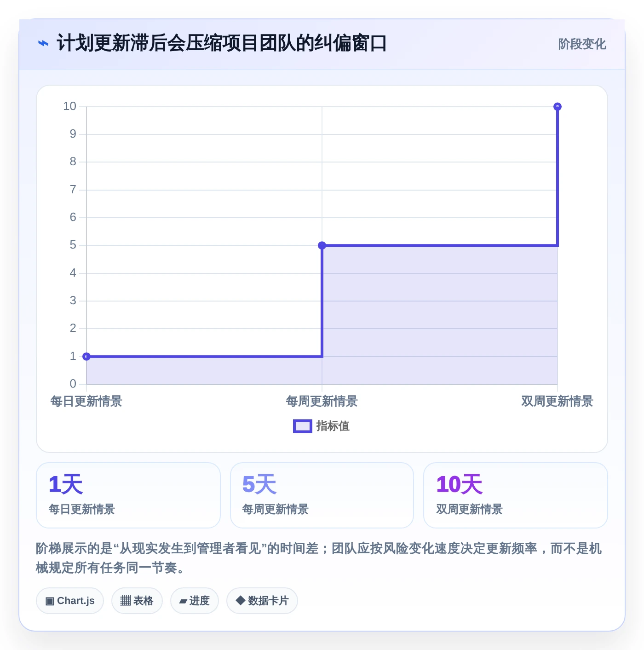Click the card title 计划更新滞后会压缩项目团队的纠偏窗口
644x650 pixels.
click(x=222, y=43)
